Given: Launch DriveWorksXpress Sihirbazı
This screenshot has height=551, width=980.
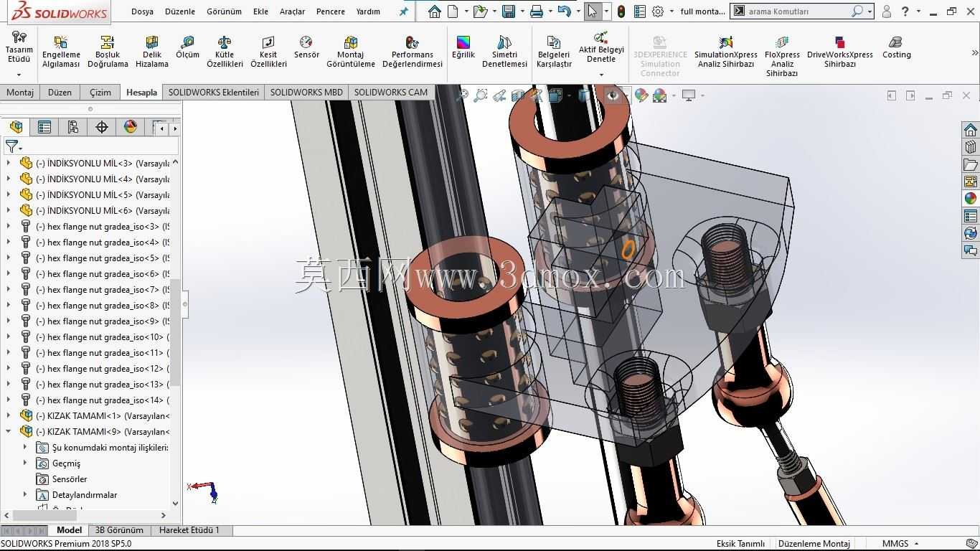Looking at the screenshot, I should tap(840, 52).
